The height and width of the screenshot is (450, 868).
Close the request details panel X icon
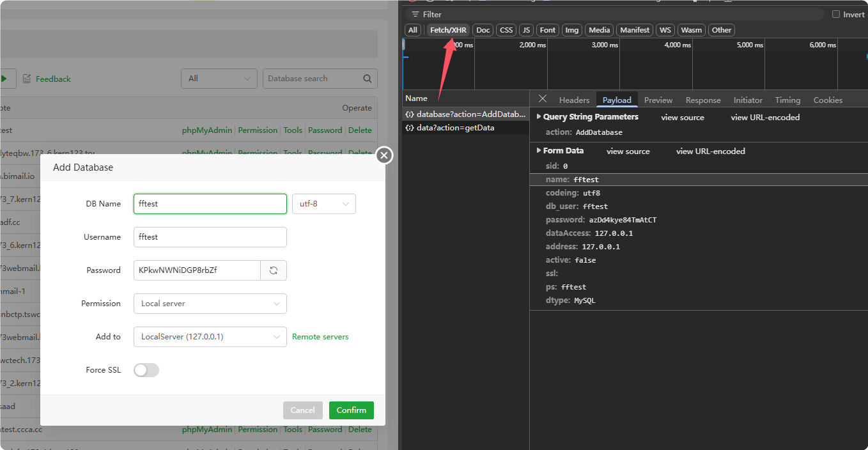click(x=542, y=98)
